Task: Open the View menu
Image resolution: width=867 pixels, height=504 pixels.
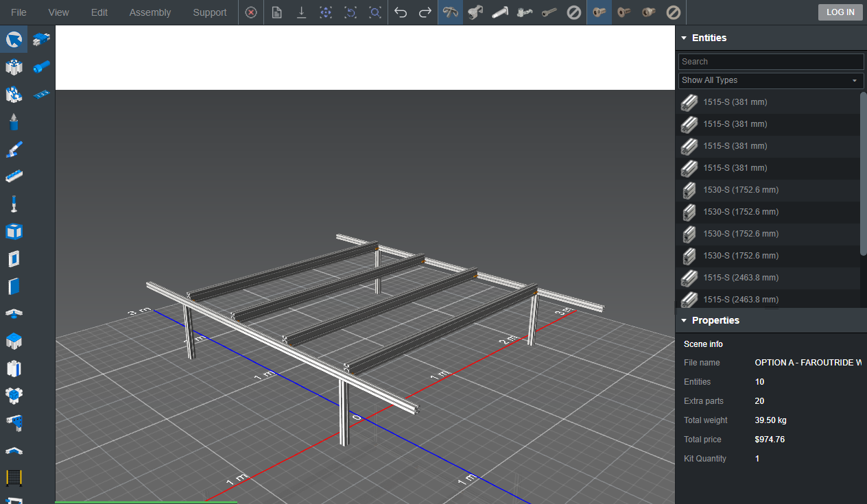Action: click(59, 12)
